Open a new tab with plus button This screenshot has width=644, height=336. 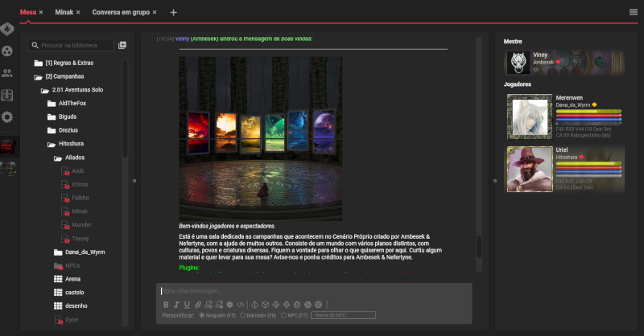pos(173,12)
